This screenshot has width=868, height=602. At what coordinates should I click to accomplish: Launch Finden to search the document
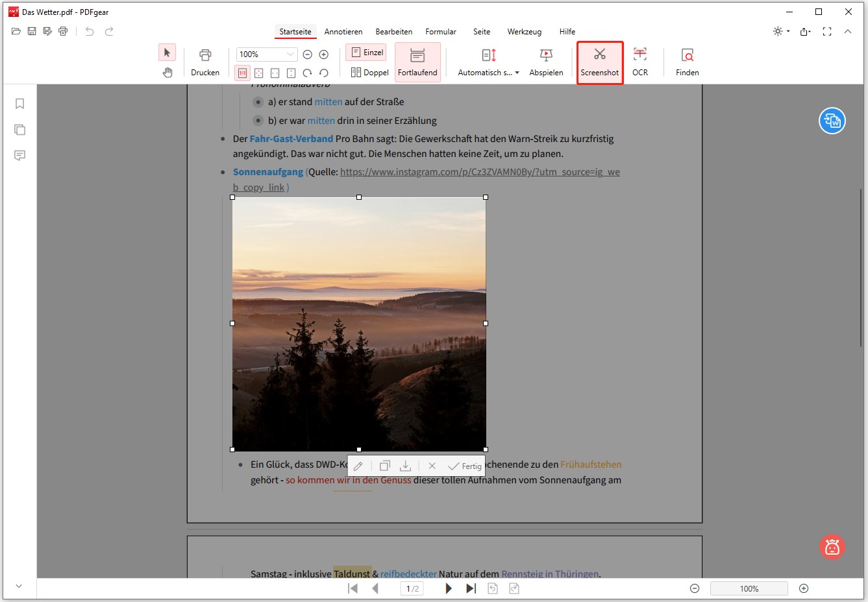coord(686,62)
